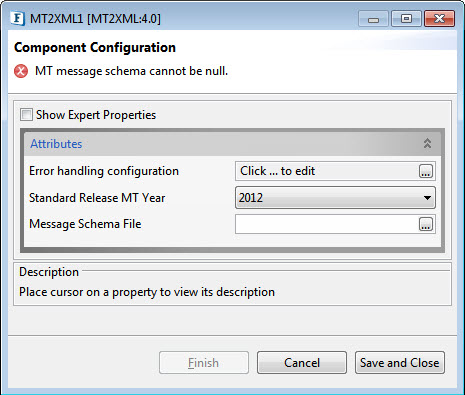This screenshot has width=465, height=395.
Task: Maximize the MT2XML1 dialog window
Action: coord(406,19)
